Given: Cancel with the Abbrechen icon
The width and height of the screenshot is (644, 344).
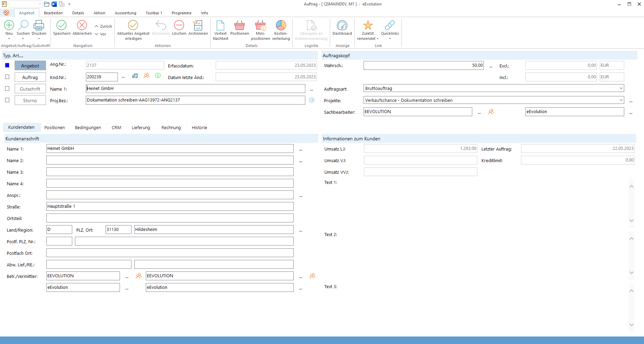Looking at the screenshot, I should [82, 25].
